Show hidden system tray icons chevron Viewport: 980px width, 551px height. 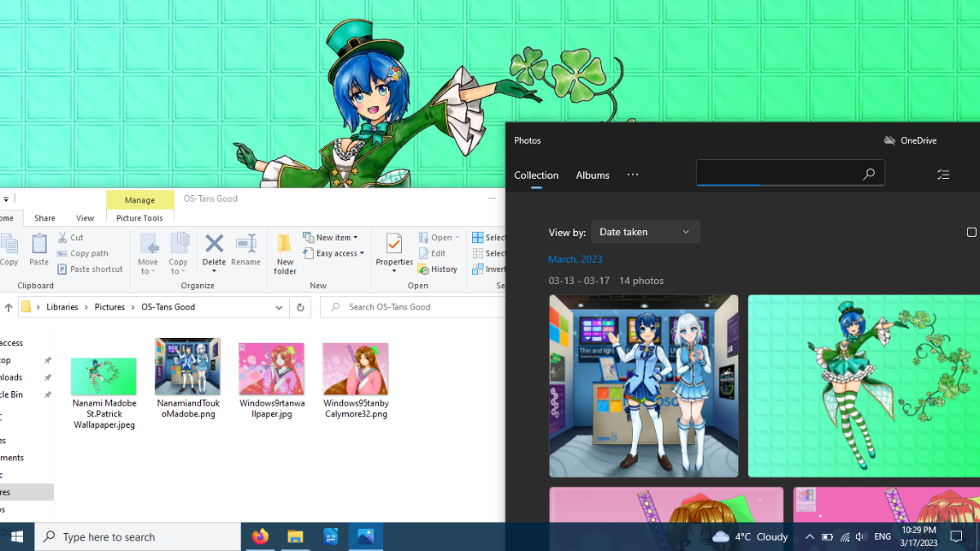pos(809,537)
